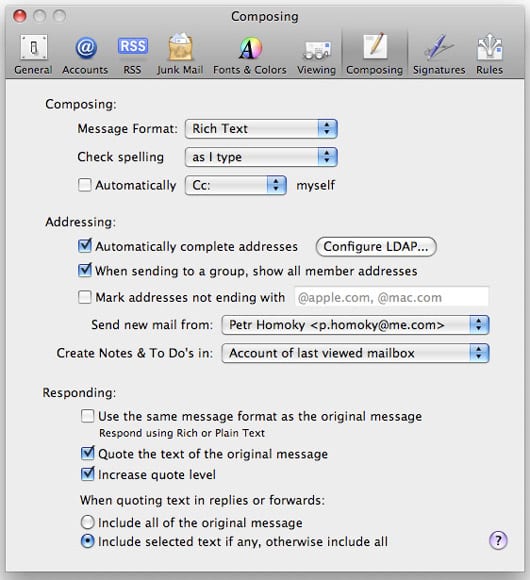Screen dimensions: 530x580
Task: Click the Configure LDAP button
Action: (376, 247)
